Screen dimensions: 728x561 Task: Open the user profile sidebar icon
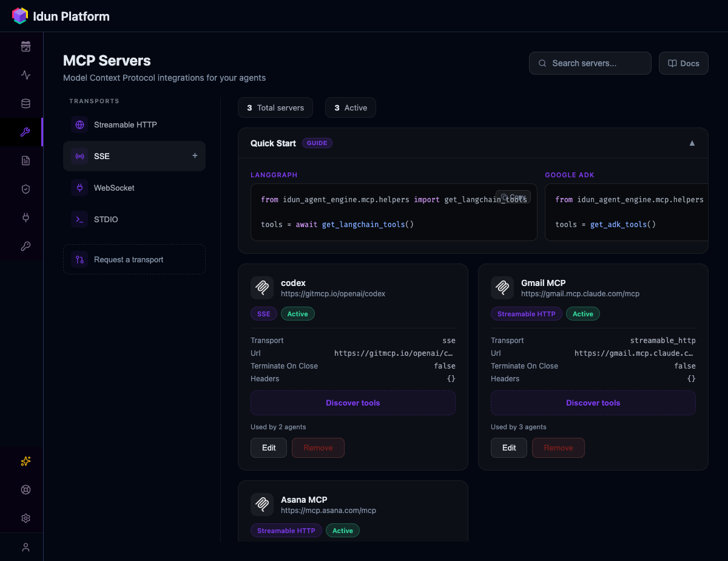pos(25,547)
